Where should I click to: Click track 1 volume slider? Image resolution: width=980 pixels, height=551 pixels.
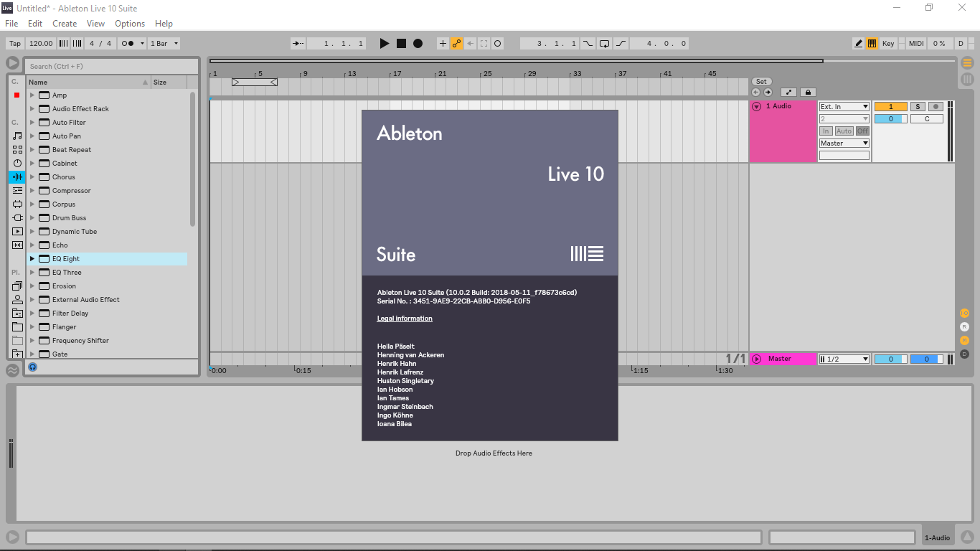[891, 118]
